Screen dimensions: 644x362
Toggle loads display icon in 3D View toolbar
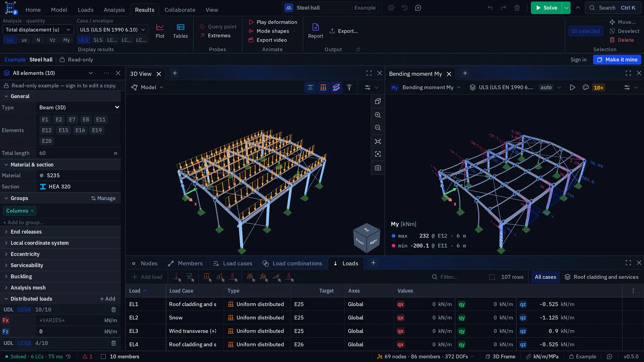[x=323, y=87]
